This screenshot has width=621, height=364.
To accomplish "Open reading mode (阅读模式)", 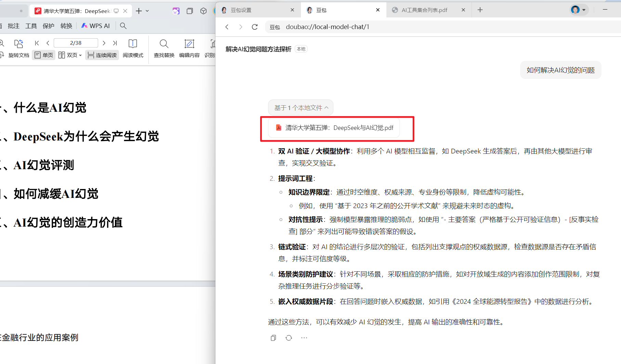I will click(133, 49).
